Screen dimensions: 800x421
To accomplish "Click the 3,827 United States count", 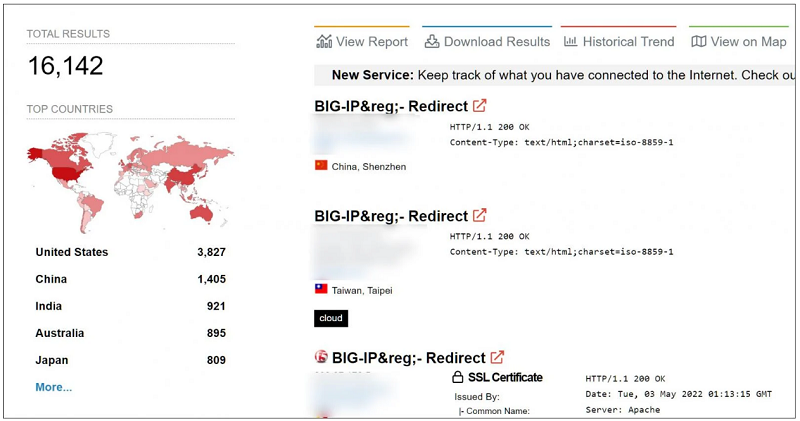I will click(x=212, y=252).
